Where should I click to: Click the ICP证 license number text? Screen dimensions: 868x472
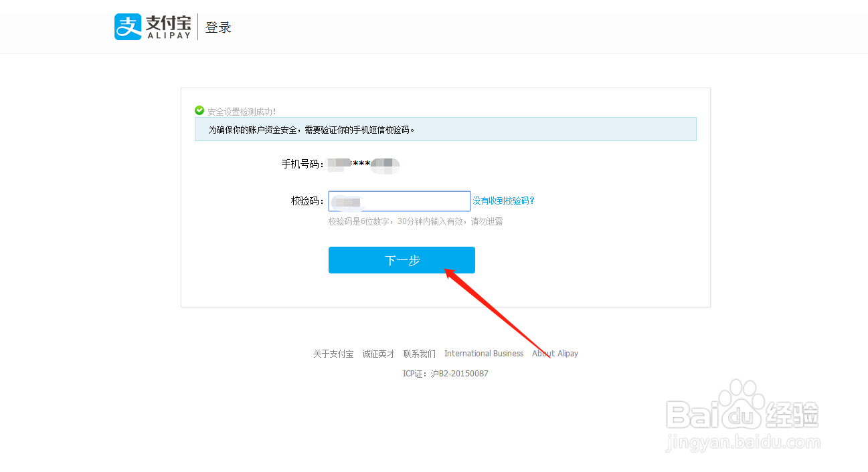tap(446, 374)
